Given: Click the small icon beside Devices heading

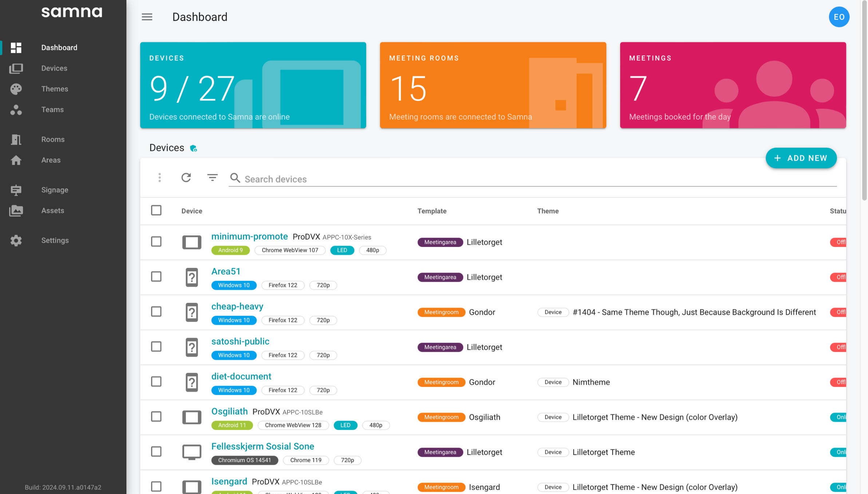Looking at the screenshot, I should tap(194, 148).
